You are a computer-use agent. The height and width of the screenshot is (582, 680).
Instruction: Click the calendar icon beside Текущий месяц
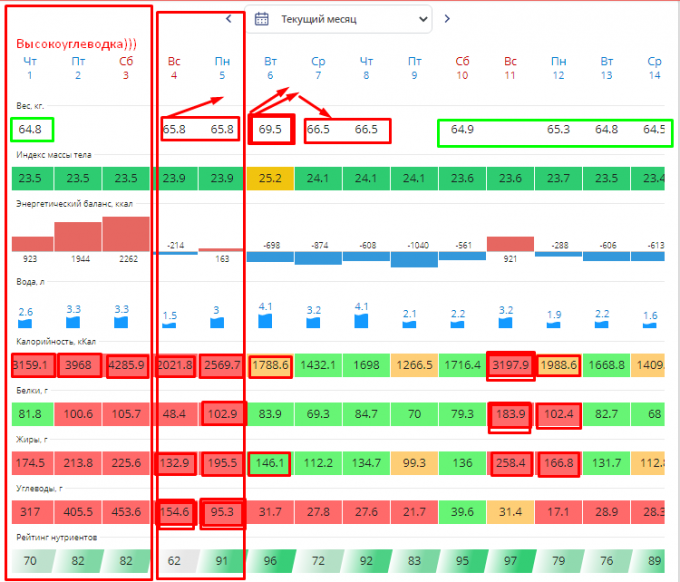[x=262, y=18]
